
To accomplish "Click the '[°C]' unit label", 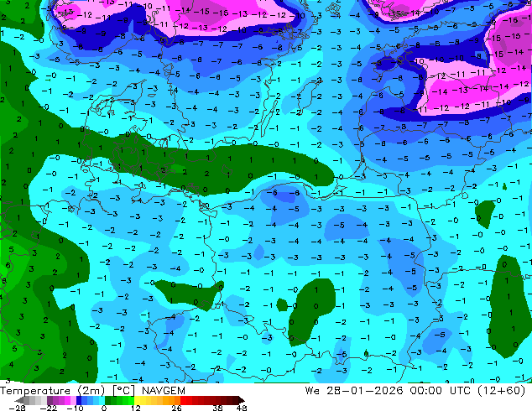I will [124, 391].
